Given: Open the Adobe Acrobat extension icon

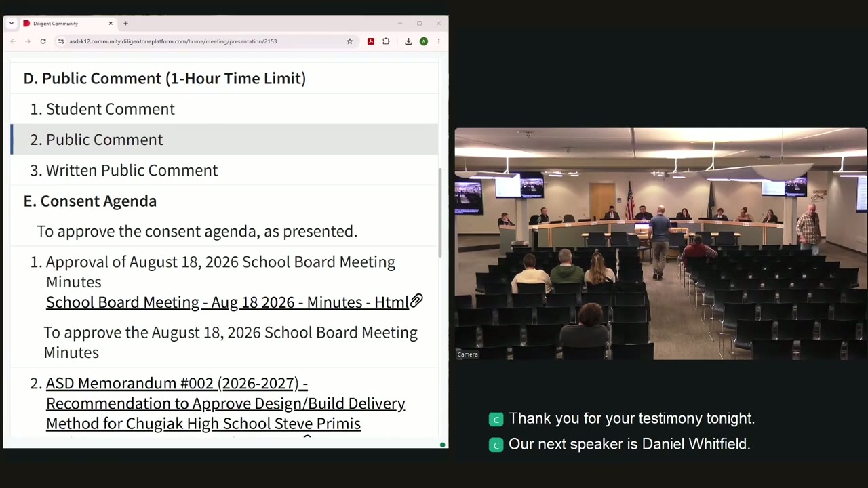Looking at the screenshot, I should tap(370, 41).
